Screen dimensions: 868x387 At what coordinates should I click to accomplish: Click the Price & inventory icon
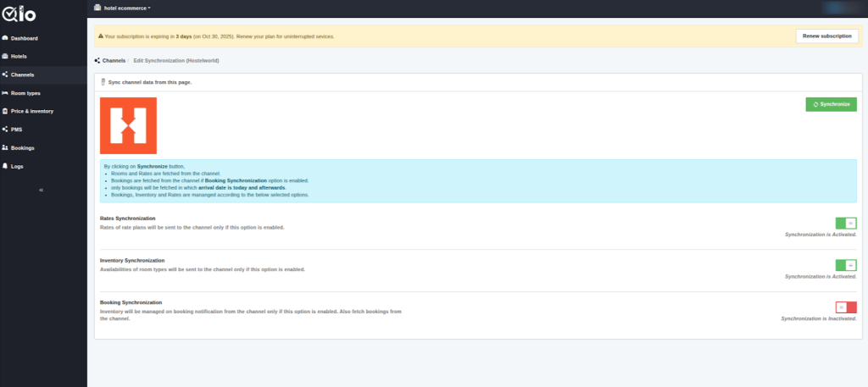point(5,111)
